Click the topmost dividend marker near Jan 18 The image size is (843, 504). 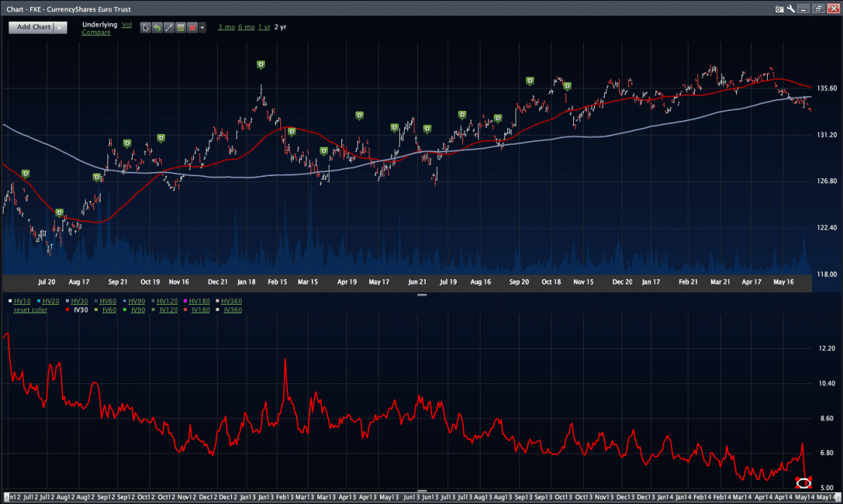tap(261, 65)
